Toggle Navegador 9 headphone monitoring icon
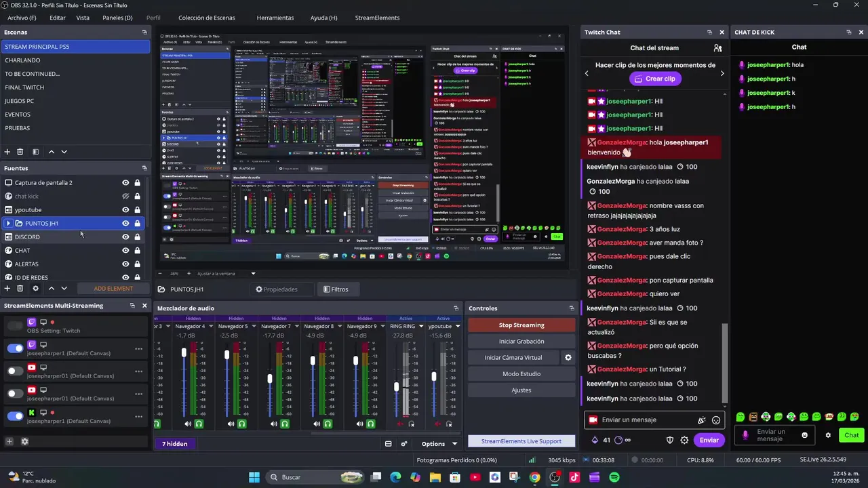 tap(370, 424)
